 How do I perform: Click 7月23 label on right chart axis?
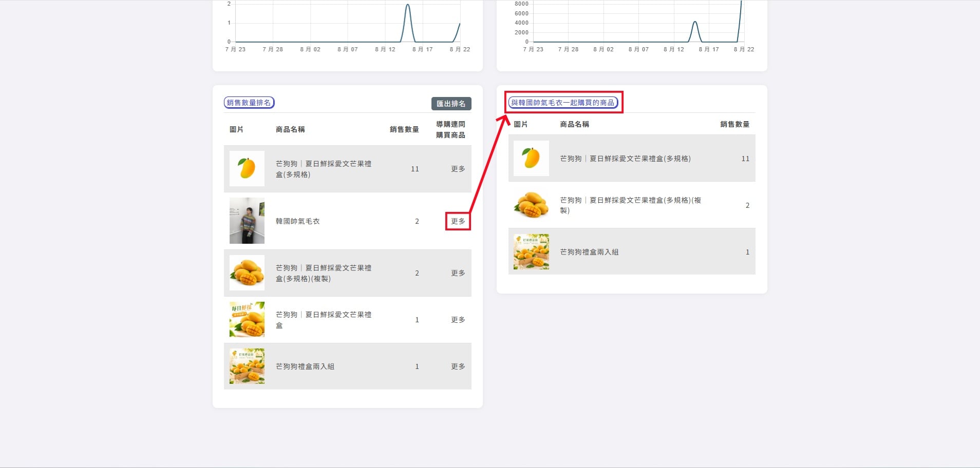point(533,49)
